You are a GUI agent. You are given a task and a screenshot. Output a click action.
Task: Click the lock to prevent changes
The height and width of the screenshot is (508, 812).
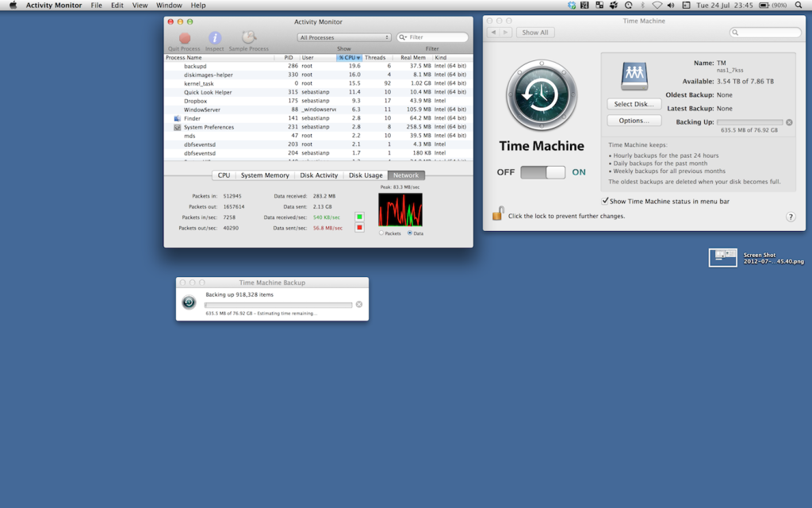(498, 214)
